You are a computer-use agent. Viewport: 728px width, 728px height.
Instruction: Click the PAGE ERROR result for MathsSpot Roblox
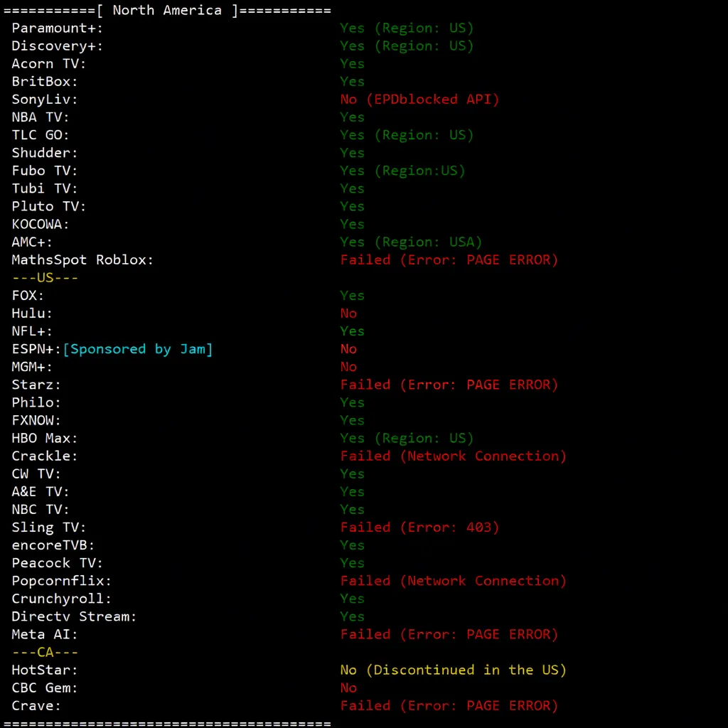tap(449, 260)
